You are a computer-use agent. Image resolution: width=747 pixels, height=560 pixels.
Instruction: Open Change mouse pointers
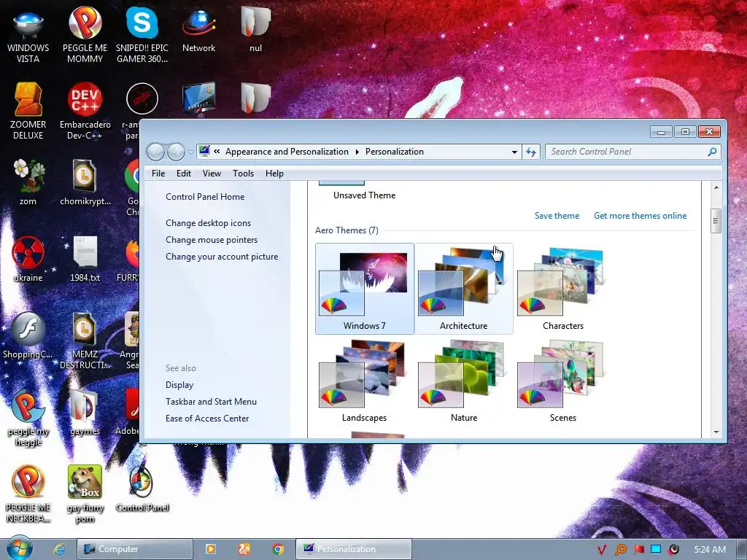click(x=212, y=239)
